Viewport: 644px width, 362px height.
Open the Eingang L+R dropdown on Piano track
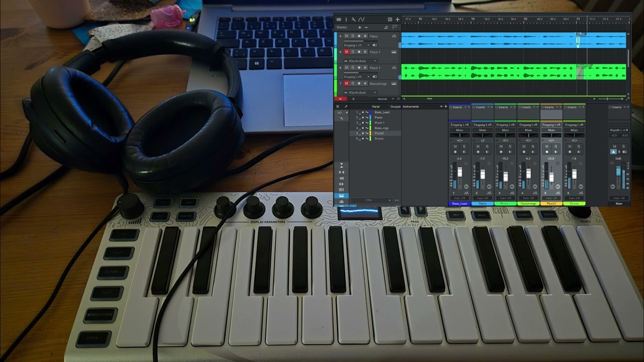(357, 45)
